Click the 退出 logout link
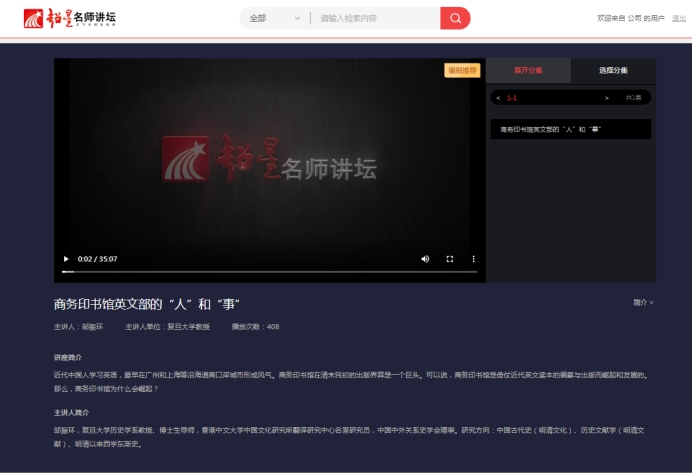The height and width of the screenshot is (475, 693). (679, 18)
